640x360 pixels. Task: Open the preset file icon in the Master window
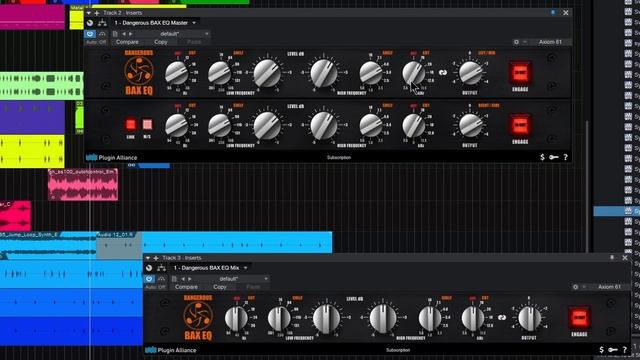[x=115, y=34]
